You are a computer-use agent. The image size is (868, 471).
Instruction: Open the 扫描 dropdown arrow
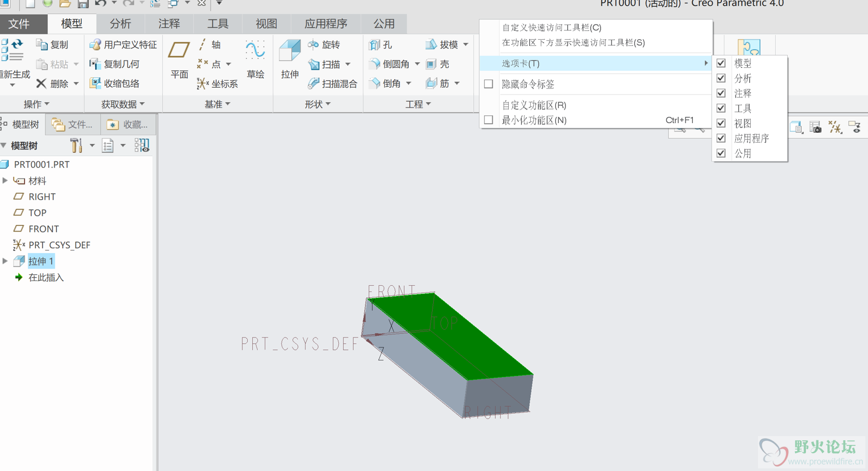pos(348,64)
